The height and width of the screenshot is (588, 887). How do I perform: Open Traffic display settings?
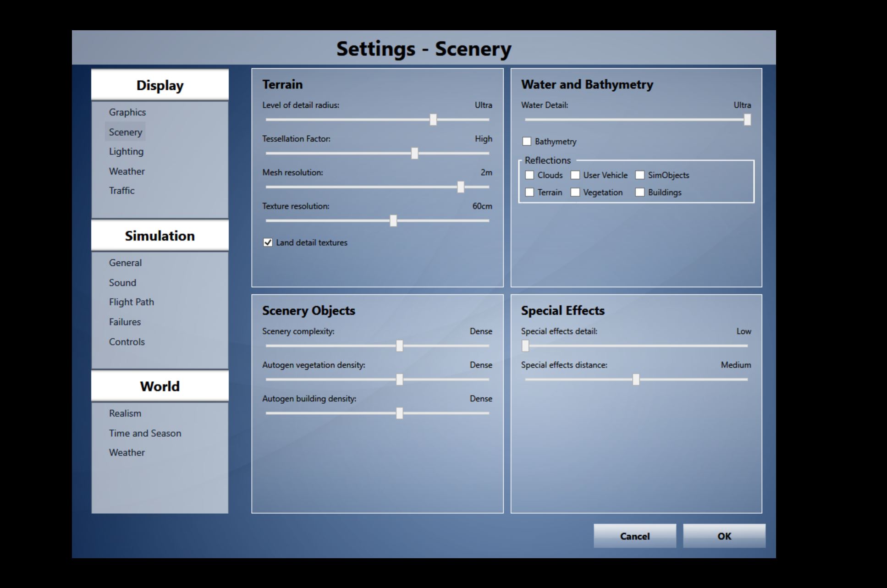pyautogui.click(x=122, y=191)
